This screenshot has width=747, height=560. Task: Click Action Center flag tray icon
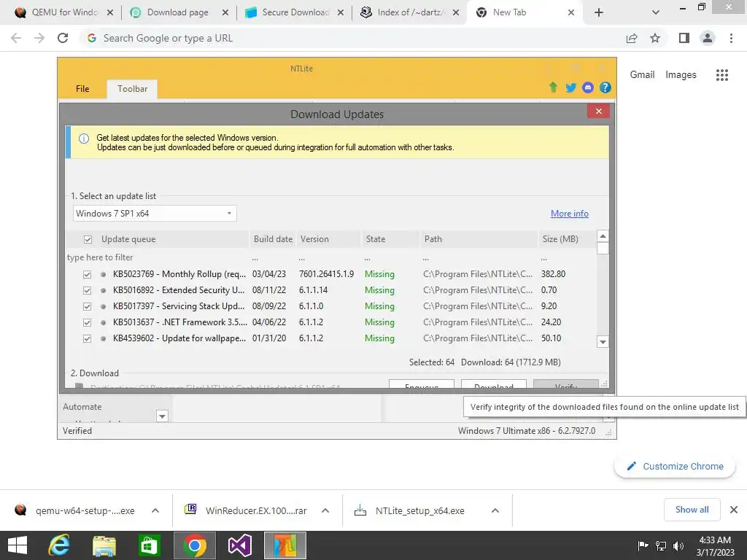(643, 545)
